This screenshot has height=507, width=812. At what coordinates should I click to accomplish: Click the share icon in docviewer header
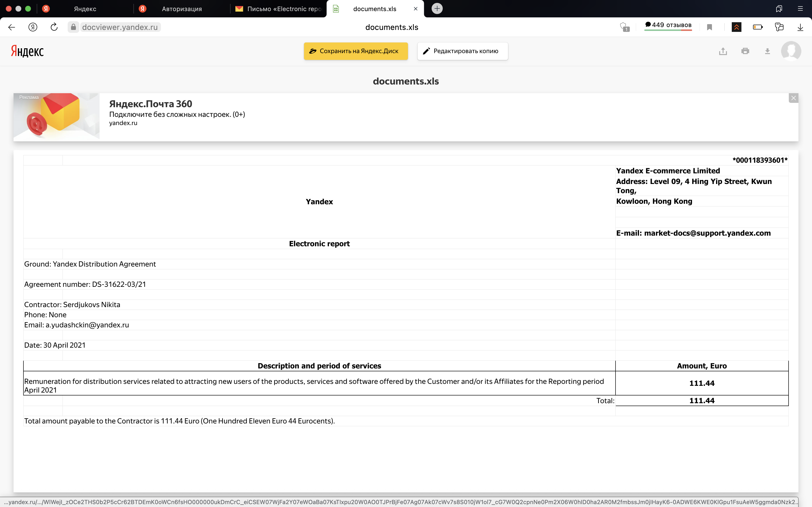723,51
